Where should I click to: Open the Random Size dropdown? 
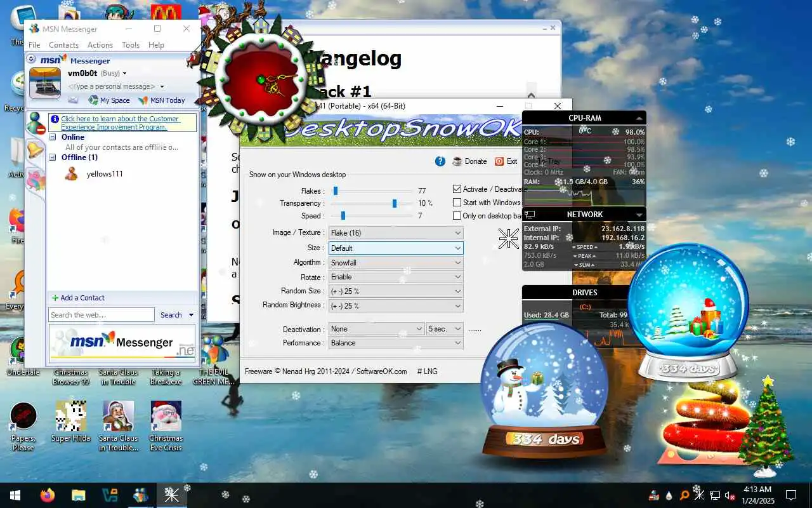point(396,291)
